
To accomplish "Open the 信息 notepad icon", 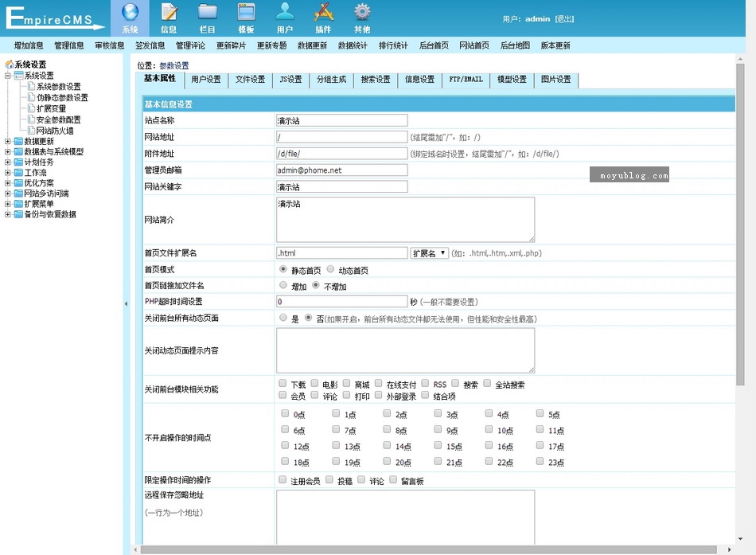I will [169, 13].
